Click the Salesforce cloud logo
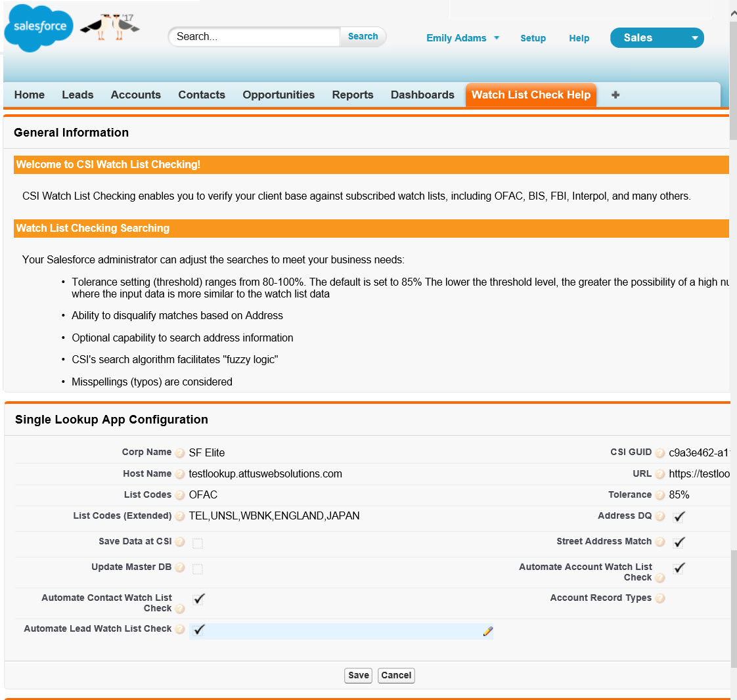The height and width of the screenshot is (700, 737). click(x=39, y=28)
